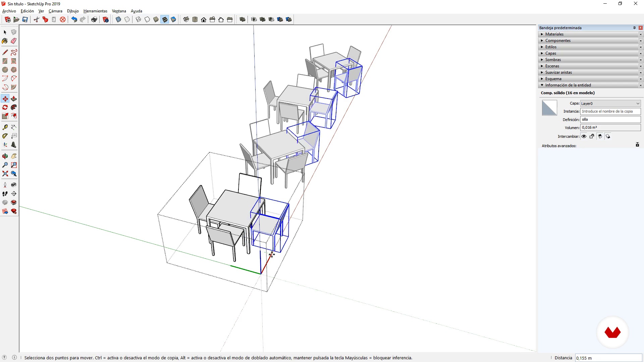Select the Axes tool

click(5, 145)
